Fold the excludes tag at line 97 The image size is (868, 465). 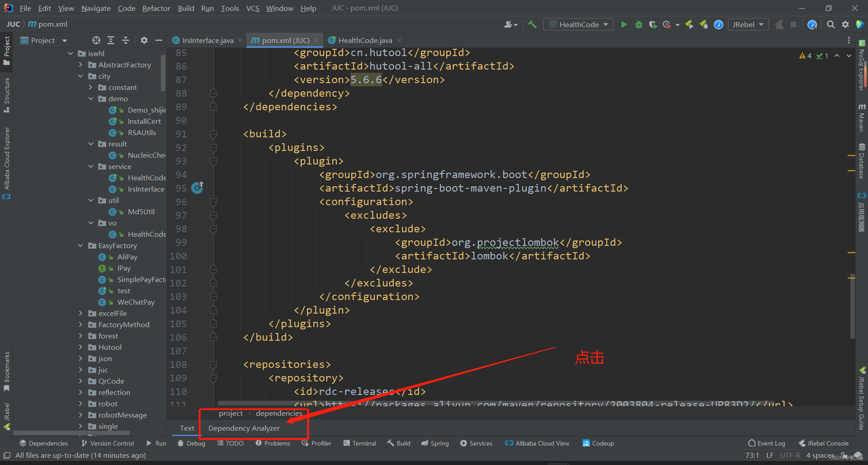pyautogui.click(x=213, y=215)
